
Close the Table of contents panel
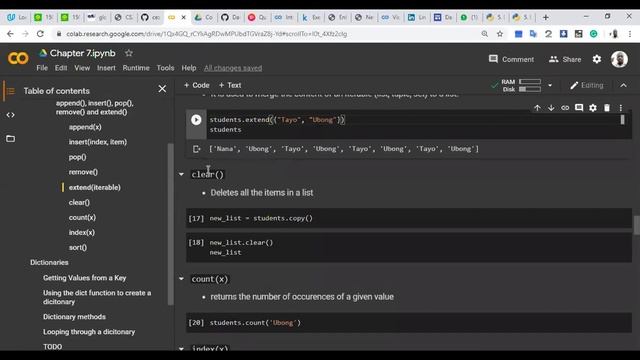click(162, 89)
